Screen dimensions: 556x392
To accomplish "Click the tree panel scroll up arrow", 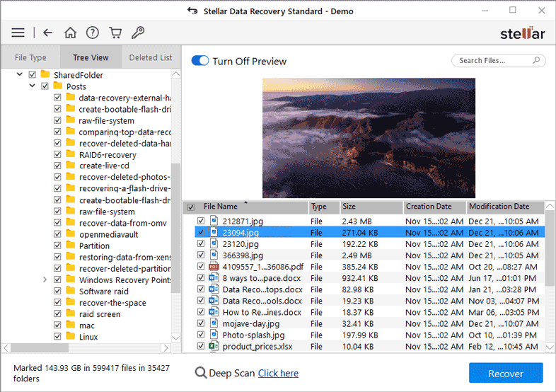I will [x=176, y=74].
